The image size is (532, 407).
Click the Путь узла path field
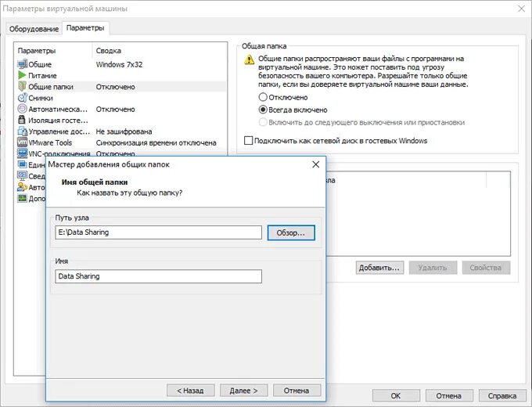159,232
